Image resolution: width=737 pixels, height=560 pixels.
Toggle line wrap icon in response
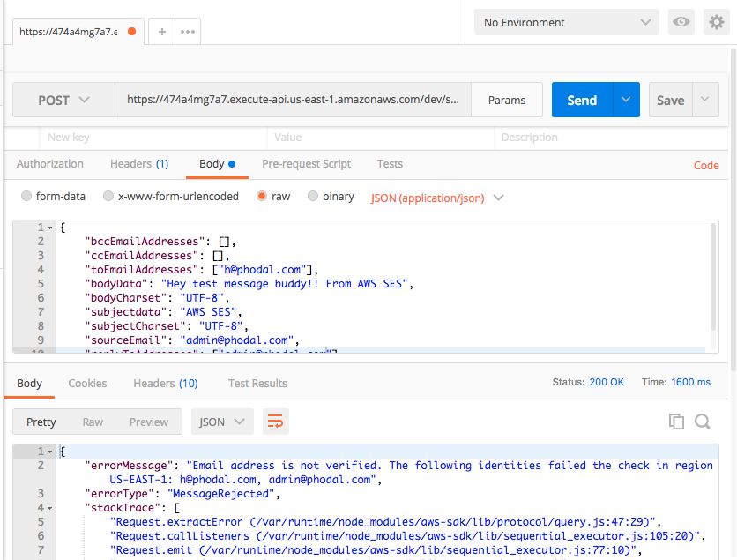click(275, 422)
